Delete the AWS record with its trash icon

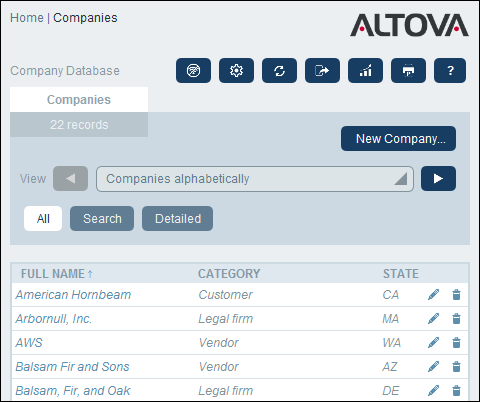point(456,343)
